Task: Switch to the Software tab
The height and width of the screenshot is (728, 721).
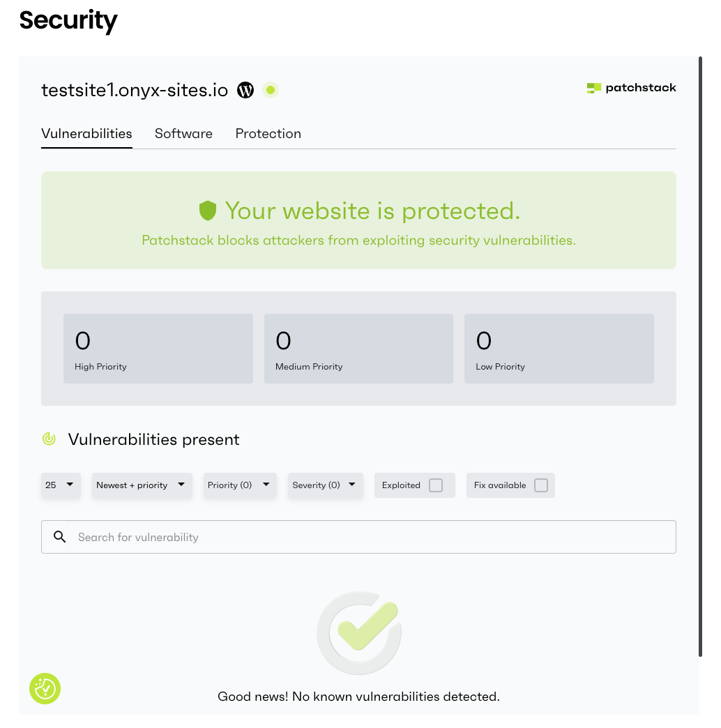Action: [x=183, y=134]
